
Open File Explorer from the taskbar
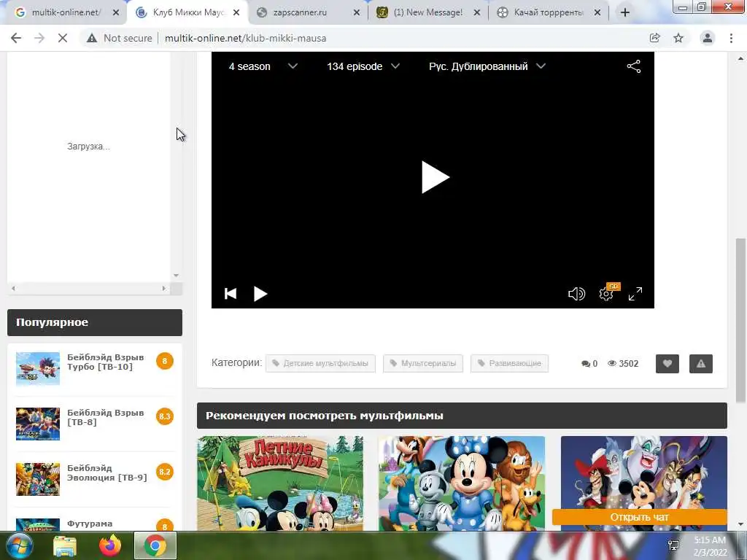coord(65,545)
